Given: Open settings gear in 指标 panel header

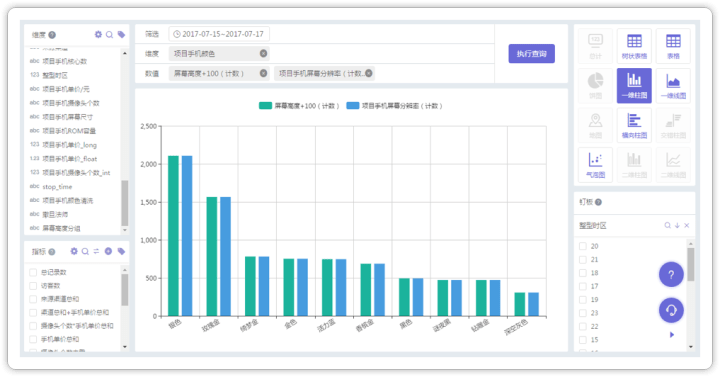Looking at the screenshot, I should click(x=74, y=251).
